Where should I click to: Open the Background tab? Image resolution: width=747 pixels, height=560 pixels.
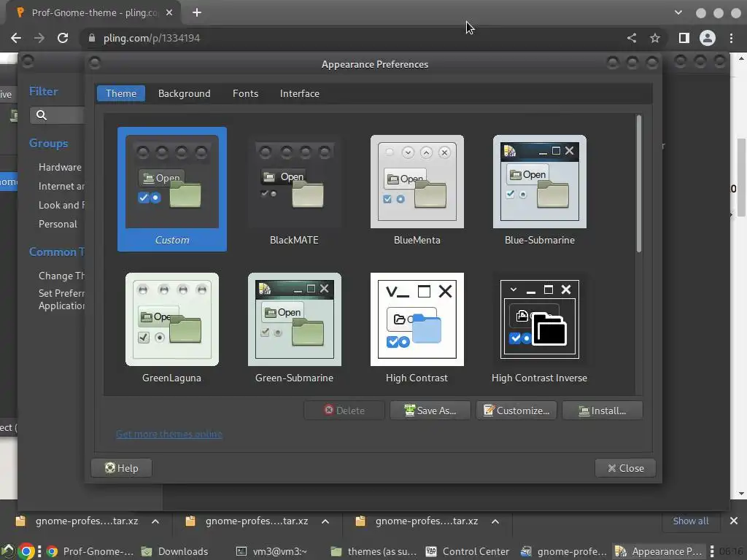(185, 93)
